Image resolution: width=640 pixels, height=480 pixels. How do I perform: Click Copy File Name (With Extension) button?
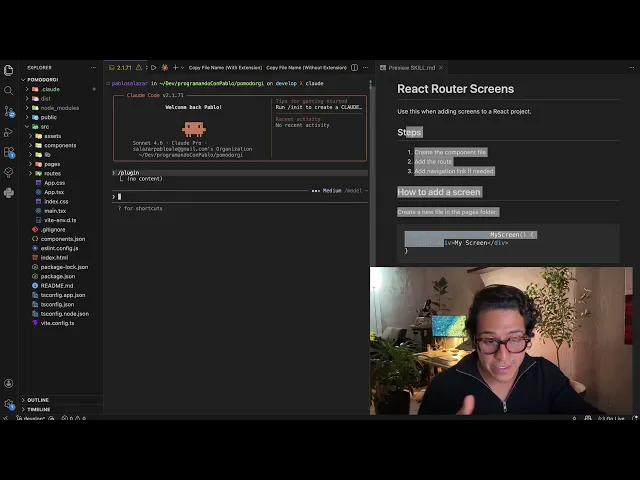[x=225, y=68]
